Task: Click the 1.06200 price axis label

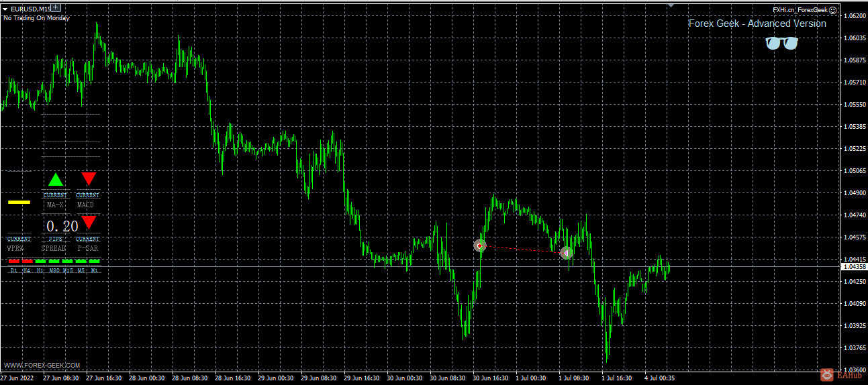Action: (853, 15)
